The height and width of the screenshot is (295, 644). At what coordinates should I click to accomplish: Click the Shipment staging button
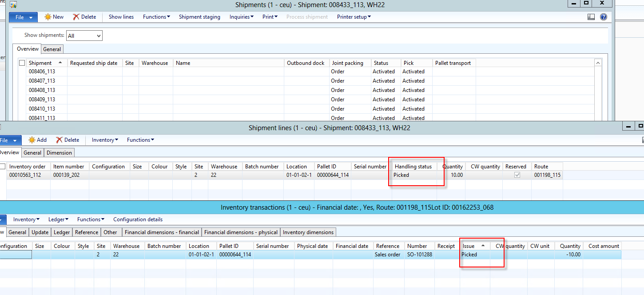point(199,17)
